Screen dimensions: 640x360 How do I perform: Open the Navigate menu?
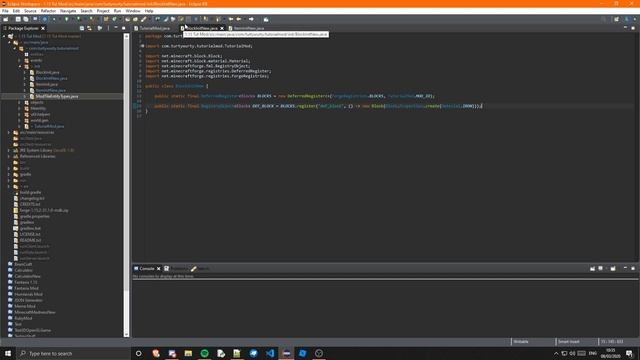click(x=68, y=11)
